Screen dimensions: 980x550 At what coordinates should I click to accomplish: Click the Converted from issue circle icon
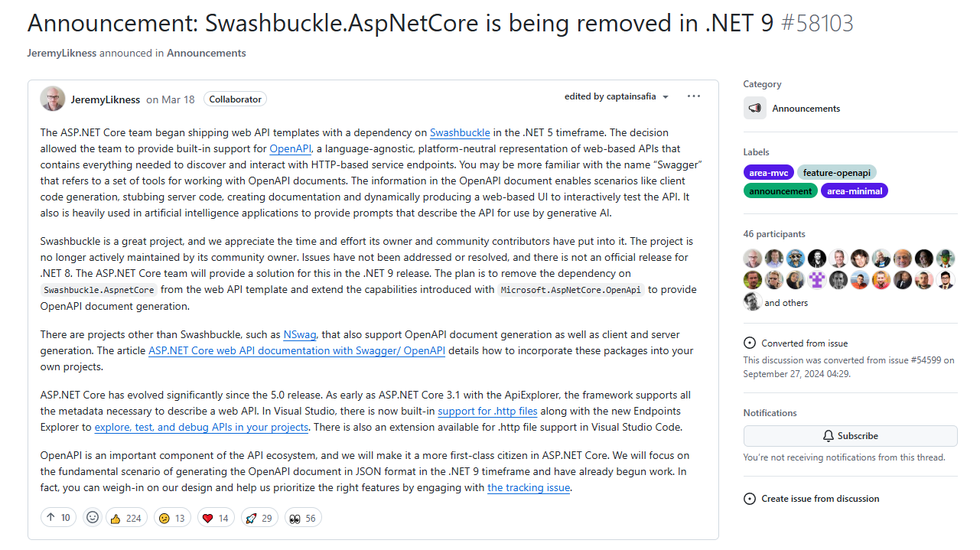(x=749, y=343)
